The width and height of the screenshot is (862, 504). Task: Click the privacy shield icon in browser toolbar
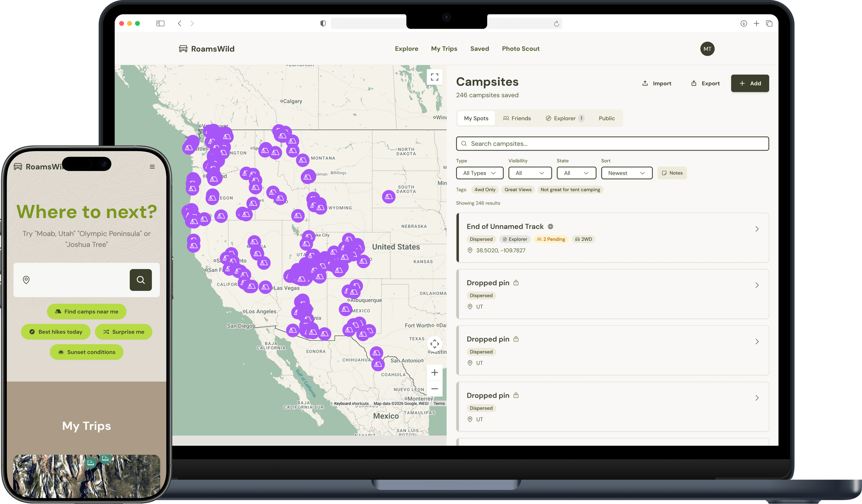point(323,23)
